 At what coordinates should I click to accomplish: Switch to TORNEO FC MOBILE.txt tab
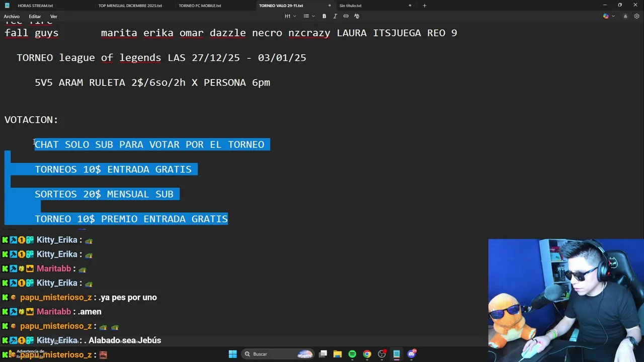pos(200,6)
